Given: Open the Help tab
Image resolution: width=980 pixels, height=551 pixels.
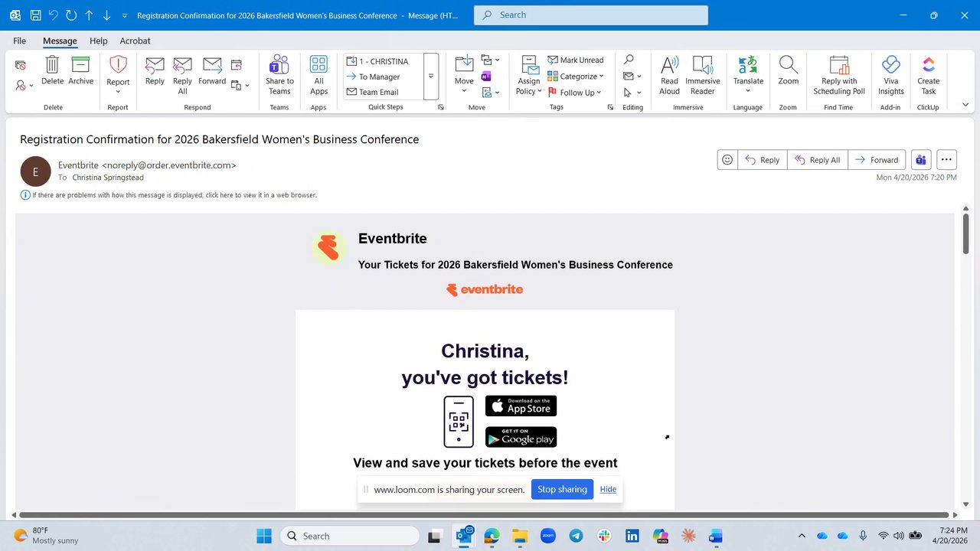Looking at the screenshot, I should coord(98,41).
